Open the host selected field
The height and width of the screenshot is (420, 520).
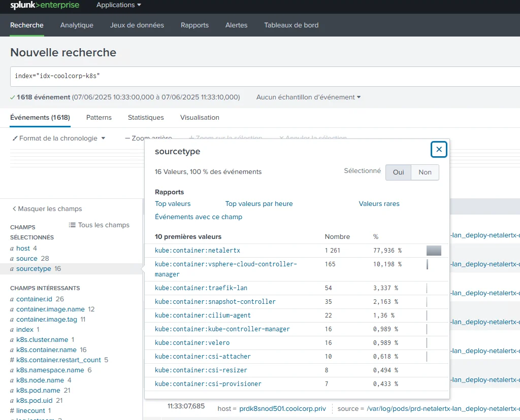point(23,248)
